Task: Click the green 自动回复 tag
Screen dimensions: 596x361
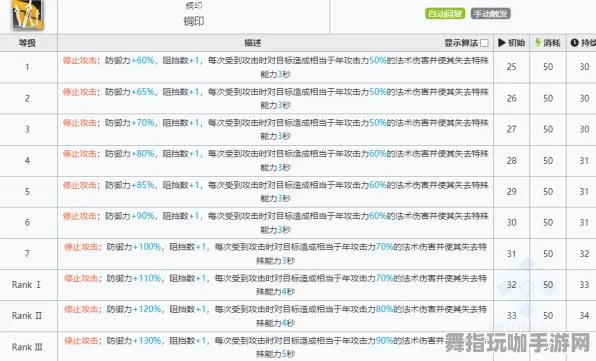Action: [445, 14]
